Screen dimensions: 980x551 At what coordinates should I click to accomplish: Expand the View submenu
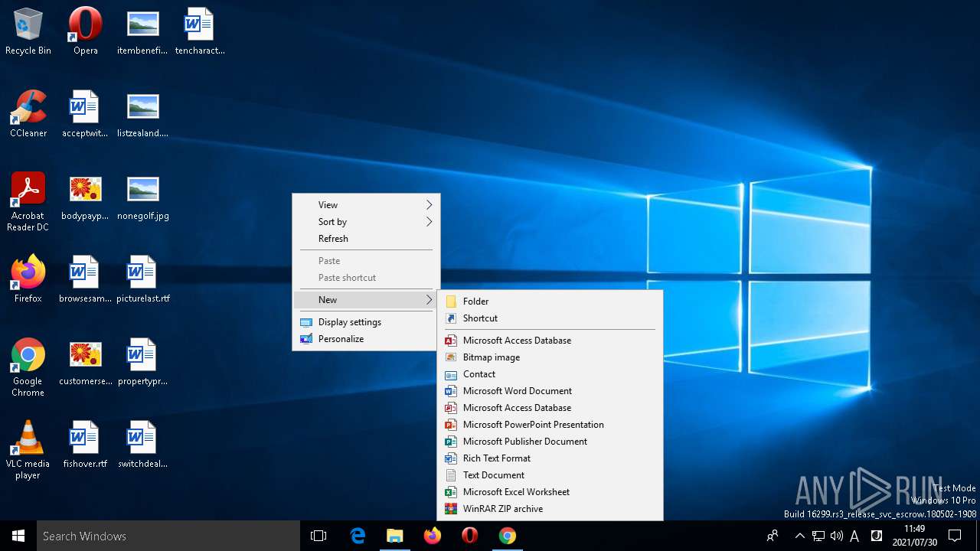[366, 204]
